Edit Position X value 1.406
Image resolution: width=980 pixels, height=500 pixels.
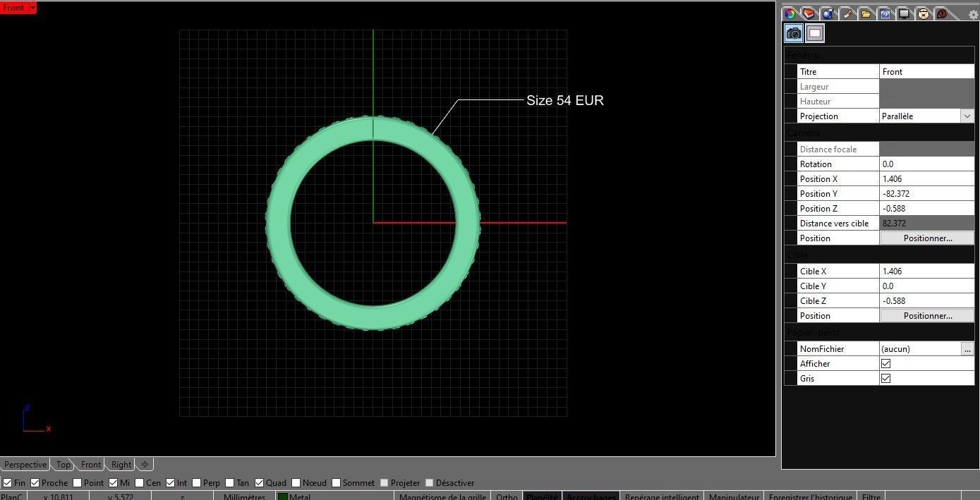(x=927, y=179)
